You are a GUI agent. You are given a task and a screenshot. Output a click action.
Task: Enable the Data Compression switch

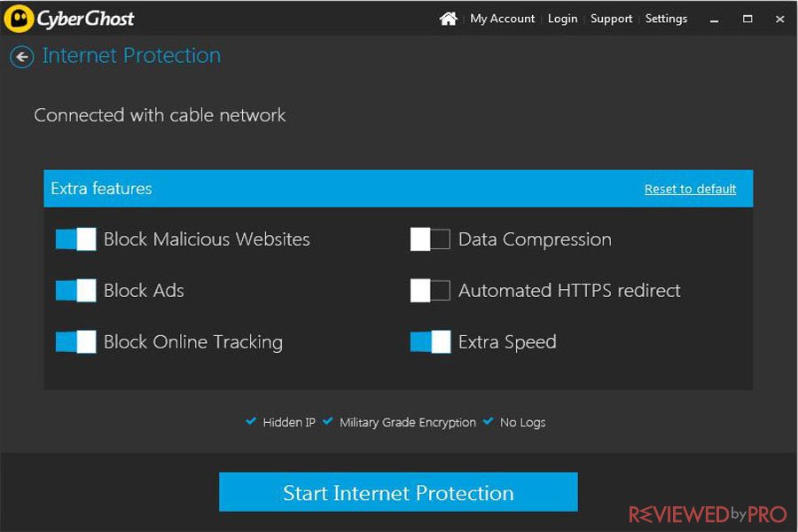click(x=430, y=239)
